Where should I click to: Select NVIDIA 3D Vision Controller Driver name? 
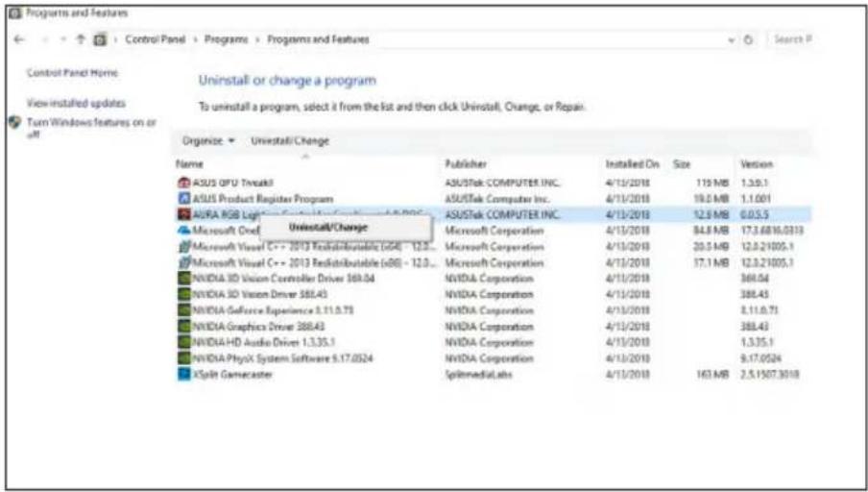point(283,278)
